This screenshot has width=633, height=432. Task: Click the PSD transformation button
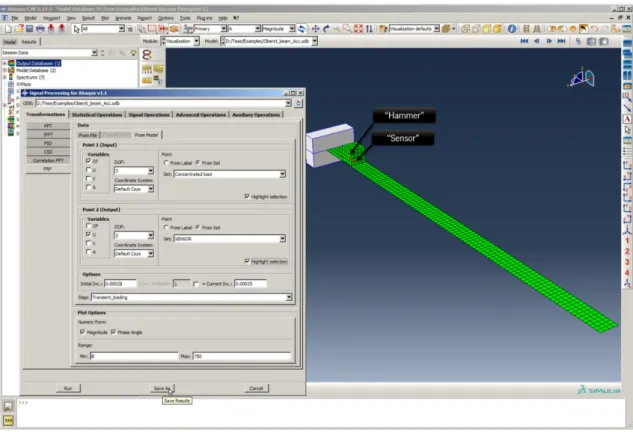(48, 143)
